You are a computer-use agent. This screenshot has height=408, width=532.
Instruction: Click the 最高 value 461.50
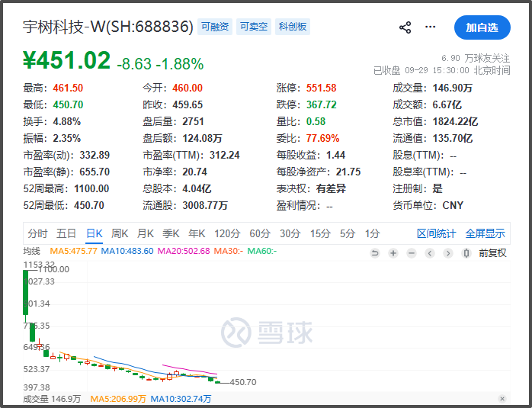tap(68, 88)
